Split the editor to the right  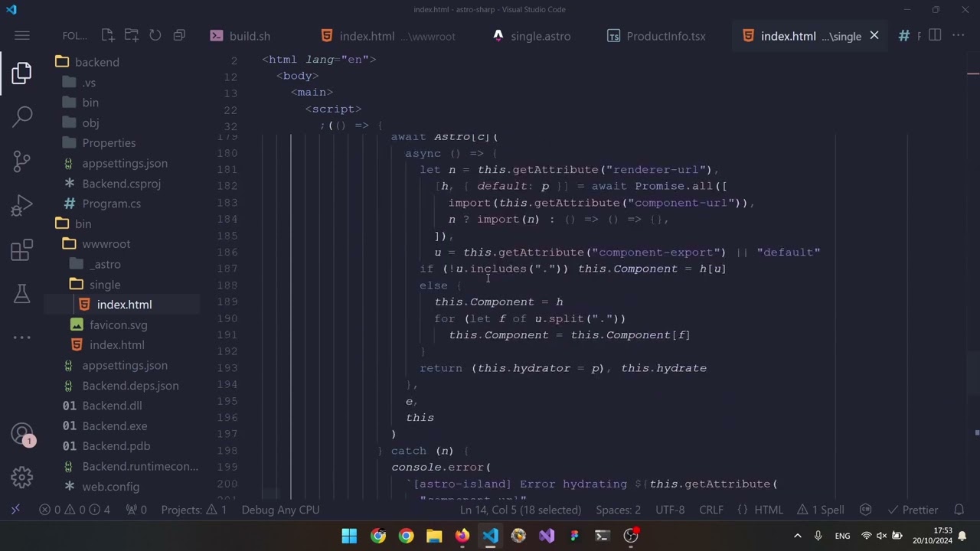pyautogui.click(x=935, y=35)
